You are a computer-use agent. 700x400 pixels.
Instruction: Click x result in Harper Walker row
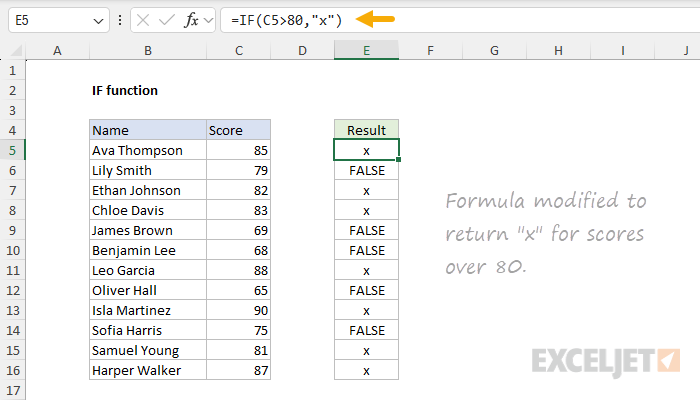tap(367, 371)
